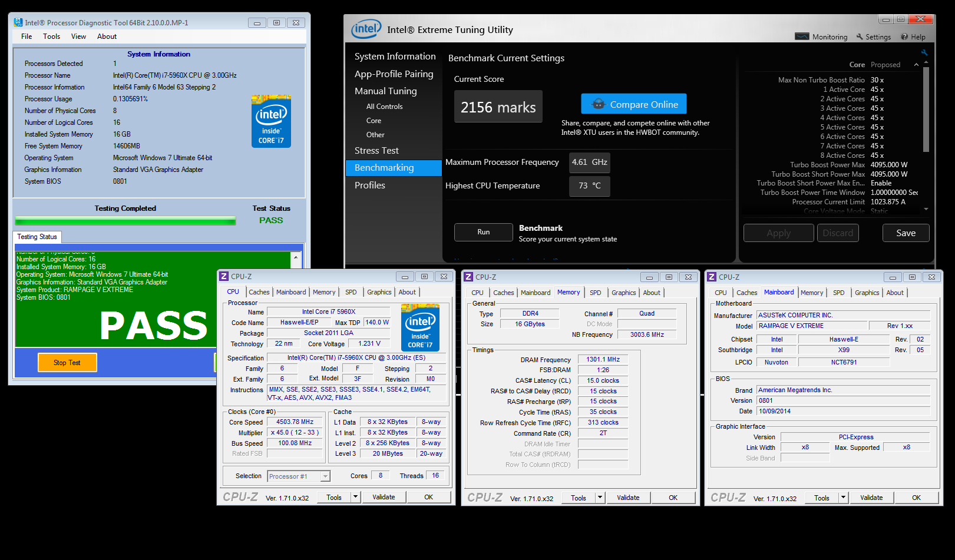Click Tools button in CPU-Z Mainboard window

[822, 498]
